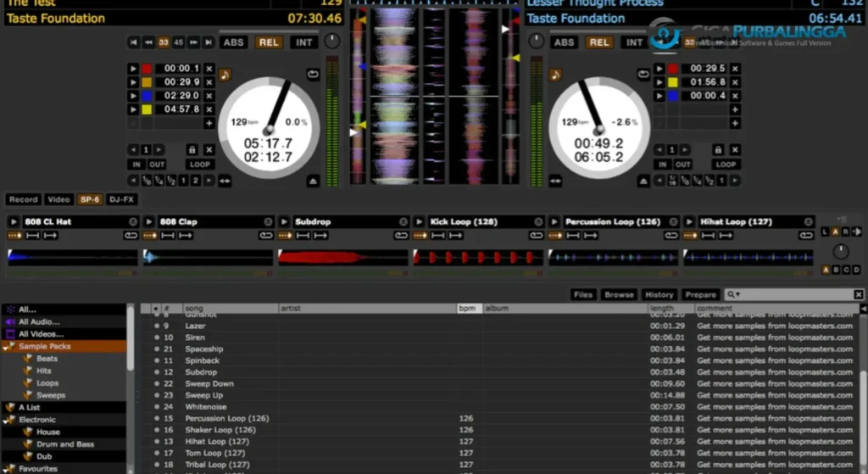Toggle key lock note icon on left deck
This screenshot has width=868, height=474.
[x=225, y=75]
